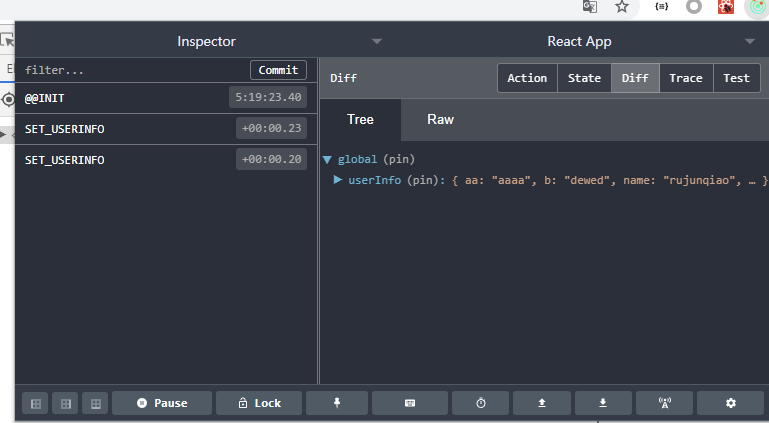Viewport: 769px width, 423px height.
Task: Switch to the State tab
Action: [x=584, y=78]
